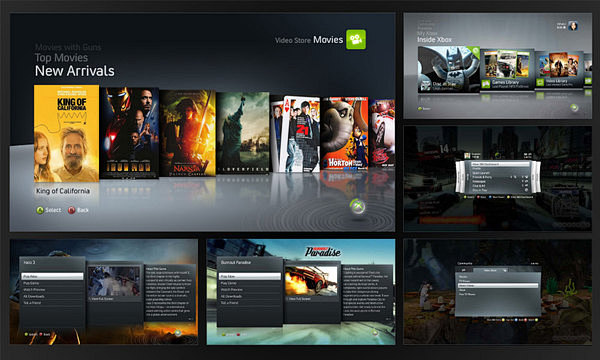Click the Games Library green controller icon
This screenshot has height=360, width=600.
[x=486, y=84]
